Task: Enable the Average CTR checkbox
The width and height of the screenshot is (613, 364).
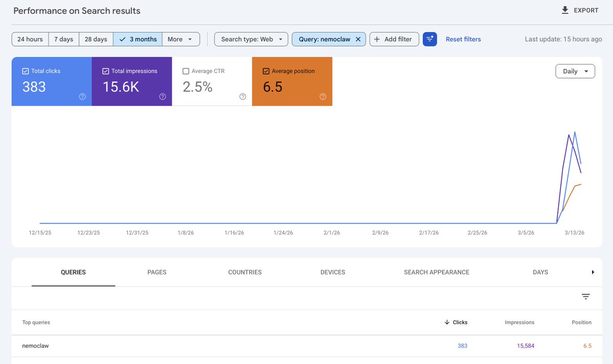Action: pos(186,71)
